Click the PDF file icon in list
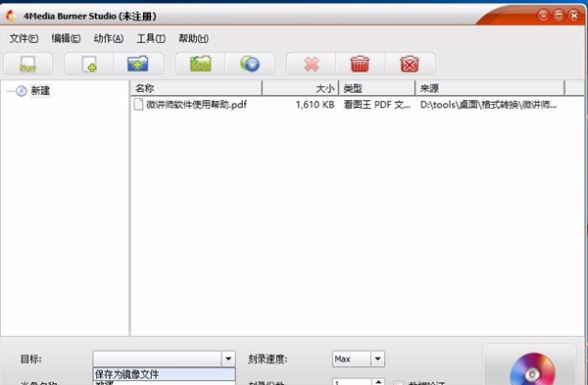Screen dimensions: 588x385 click(138, 105)
